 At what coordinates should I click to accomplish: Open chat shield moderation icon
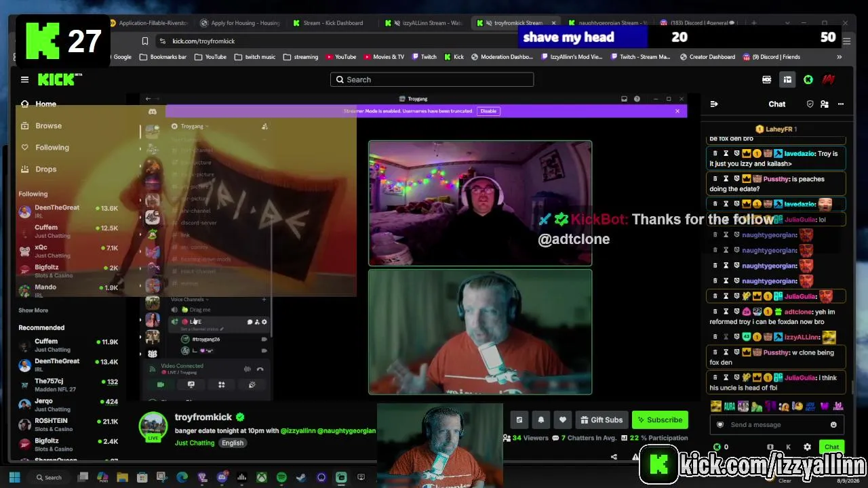[810, 104]
